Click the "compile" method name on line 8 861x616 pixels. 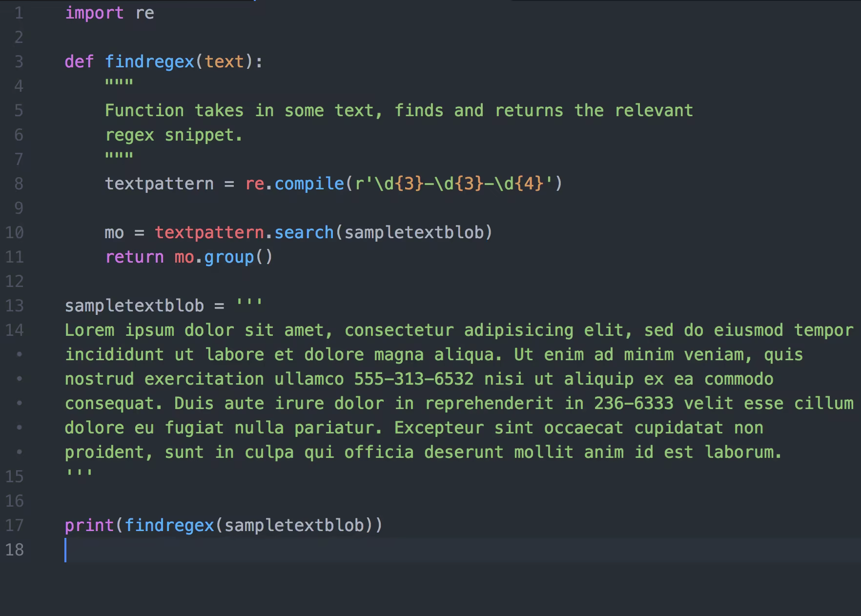pos(309,184)
